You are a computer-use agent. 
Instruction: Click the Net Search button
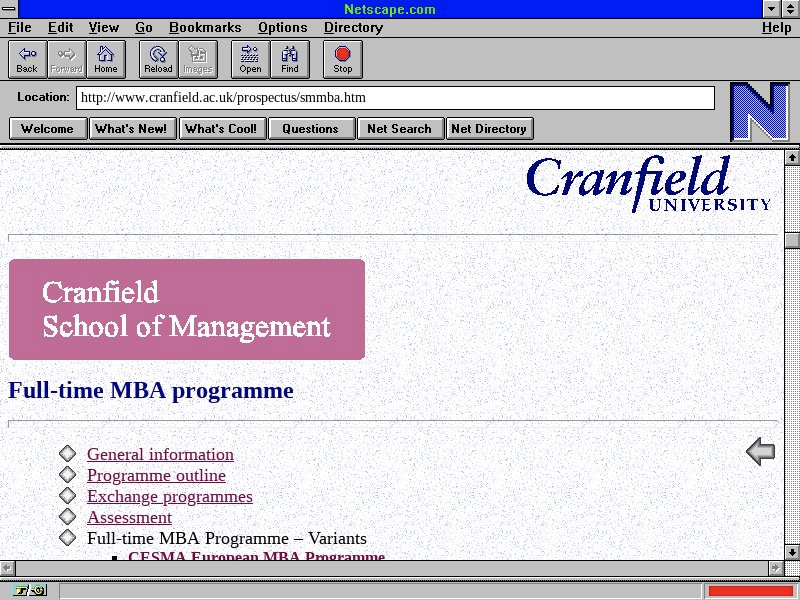(x=399, y=128)
